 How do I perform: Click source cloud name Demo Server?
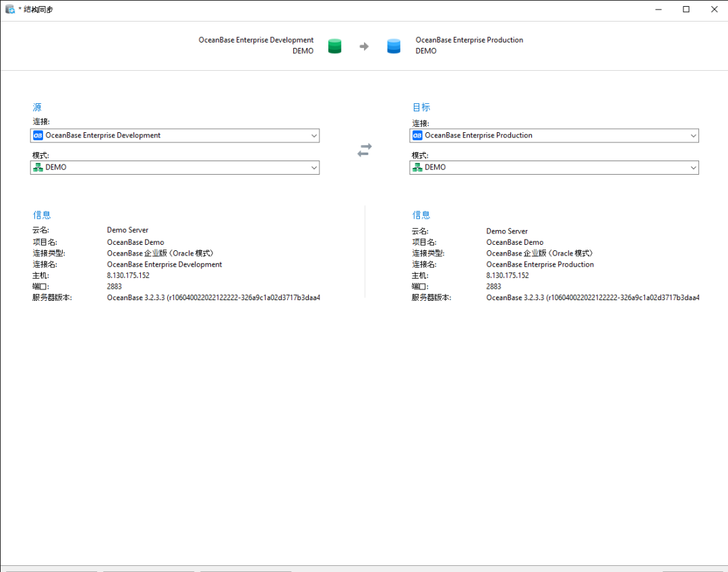[127, 230]
